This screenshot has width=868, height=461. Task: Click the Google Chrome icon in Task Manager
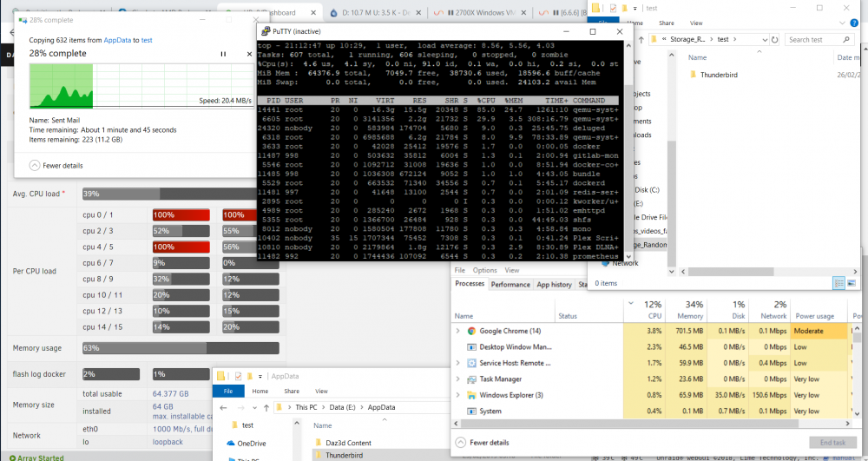tap(471, 331)
